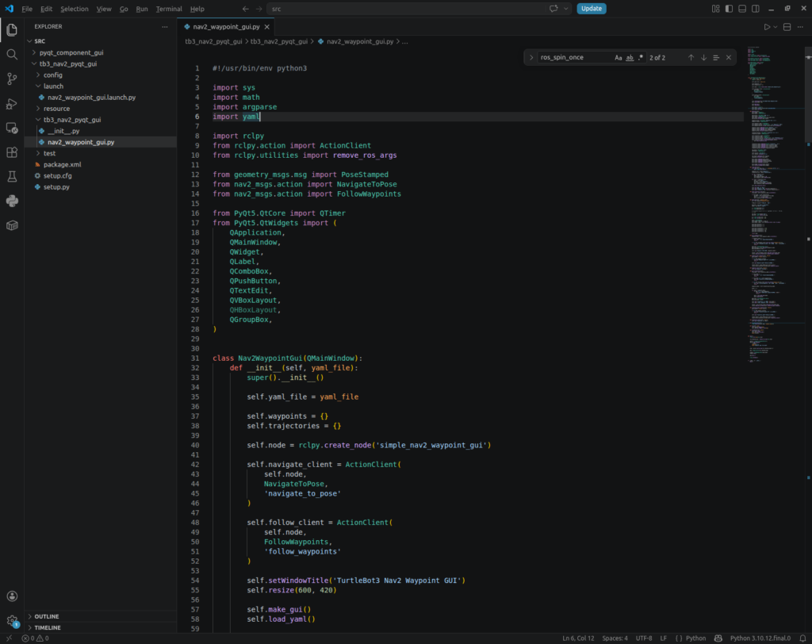The height and width of the screenshot is (644, 812).
Task: Open the Edit menu
Action: pyautogui.click(x=46, y=9)
